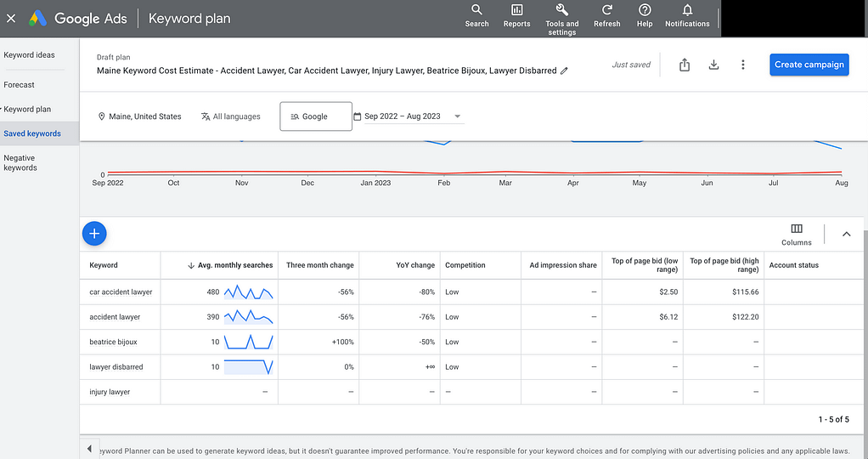The width and height of the screenshot is (868, 459).
Task: Select the beatrice bijoux keyword
Action: 113,342
